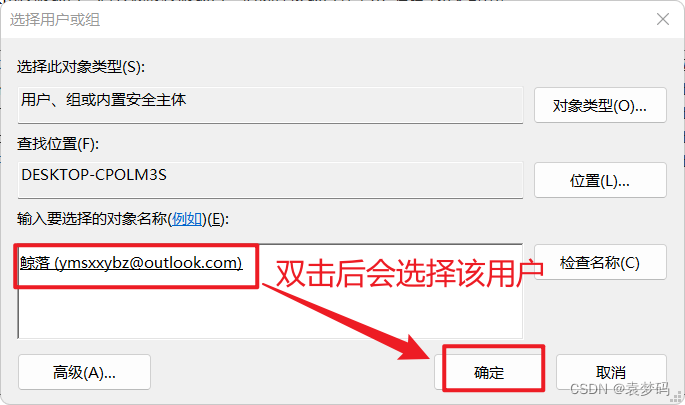This screenshot has height=405, width=685.
Task: Click the 查找位置(F) label
Action: pyautogui.click(x=58, y=144)
